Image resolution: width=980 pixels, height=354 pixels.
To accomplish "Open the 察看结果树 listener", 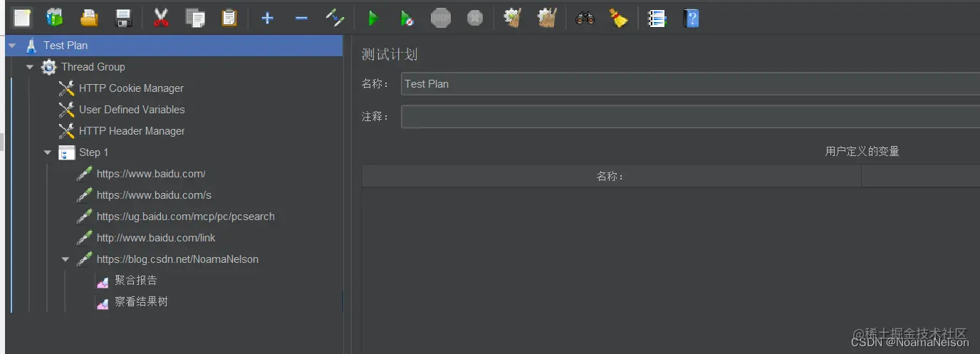I will click(141, 302).
